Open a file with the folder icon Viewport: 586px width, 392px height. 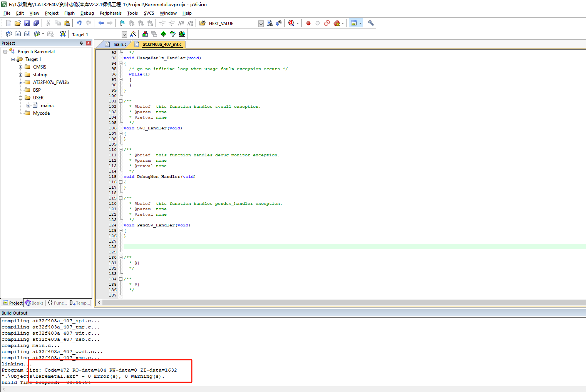(18, 23)
